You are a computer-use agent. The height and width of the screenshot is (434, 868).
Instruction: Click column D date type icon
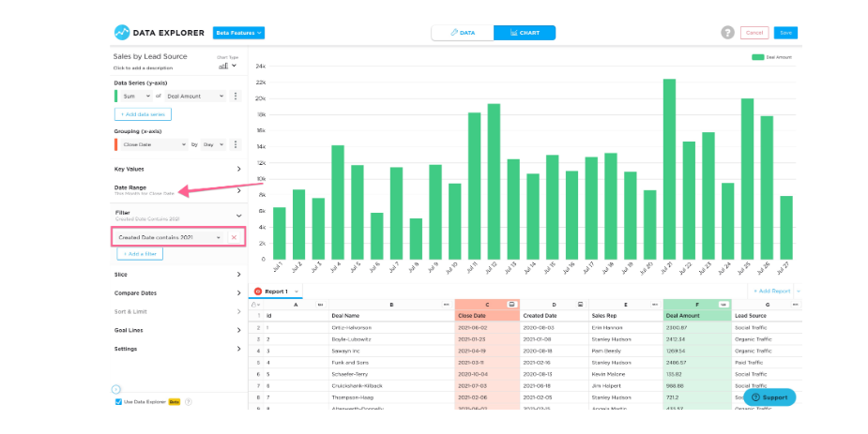pos(580,304)
